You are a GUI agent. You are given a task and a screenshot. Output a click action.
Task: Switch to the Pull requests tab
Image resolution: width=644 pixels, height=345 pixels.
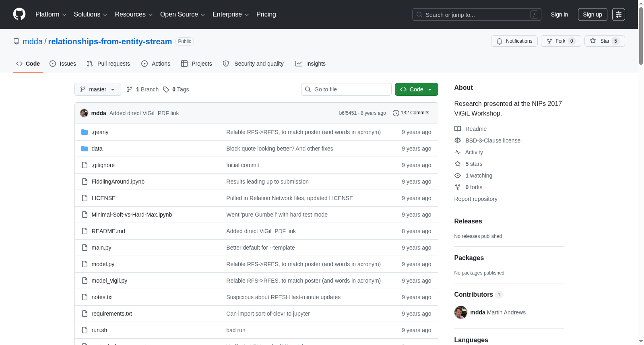[108, 64]
